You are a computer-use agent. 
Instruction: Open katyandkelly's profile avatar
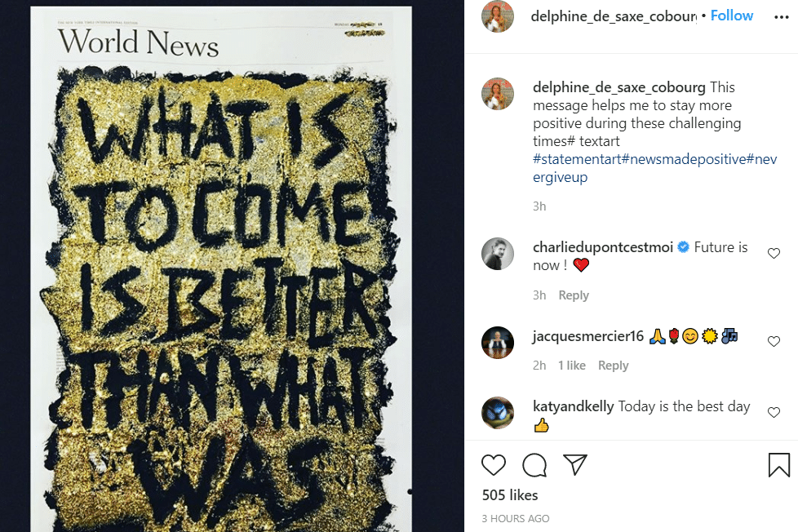(x=497, y=412)
